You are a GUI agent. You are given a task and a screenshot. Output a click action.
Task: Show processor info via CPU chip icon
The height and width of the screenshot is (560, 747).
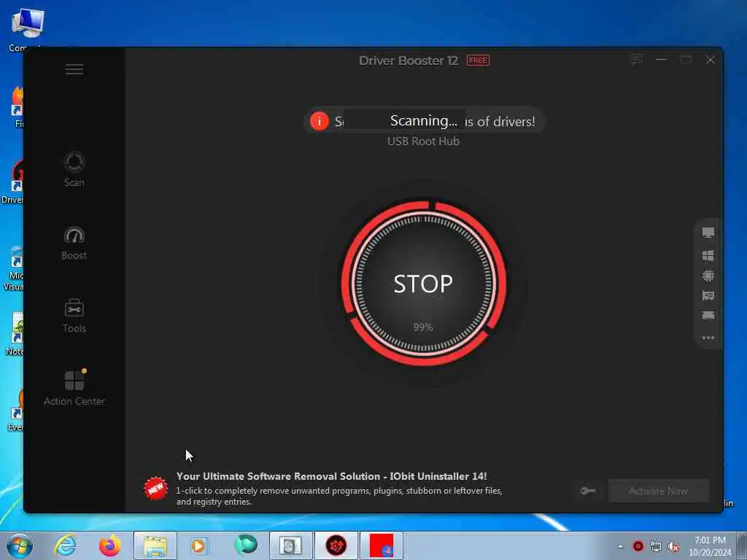[x=708, y=276]
